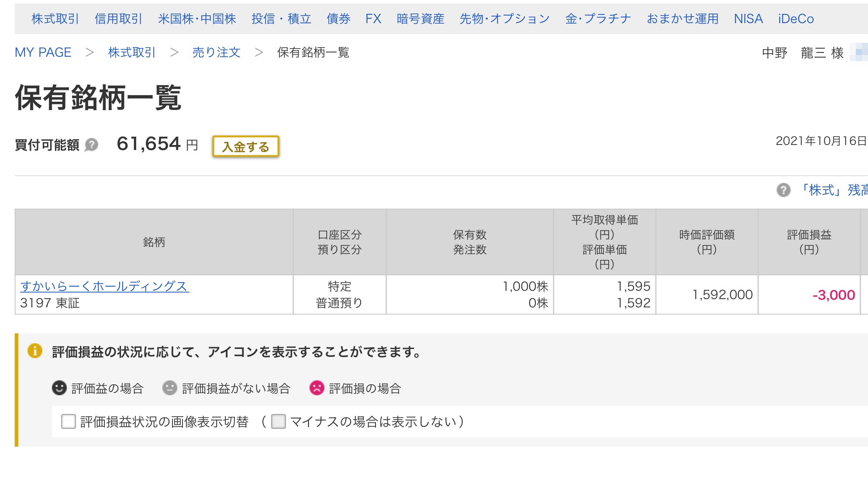Open 先物·オプション menu item
The width and height of the screenshot is (868, 483).
[505, 19]
